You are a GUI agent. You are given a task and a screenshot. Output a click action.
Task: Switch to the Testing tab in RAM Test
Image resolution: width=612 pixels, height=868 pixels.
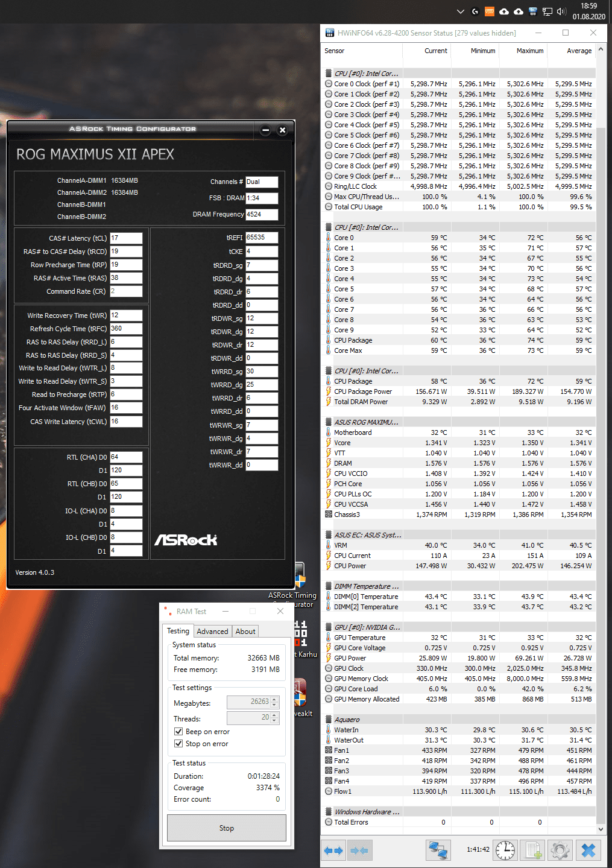point(178,631)
